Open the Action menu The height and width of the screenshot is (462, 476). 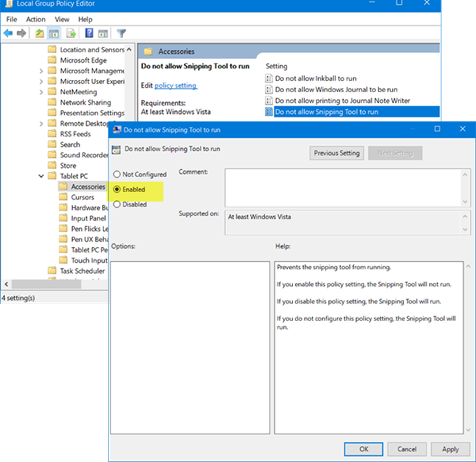(36, 20)
